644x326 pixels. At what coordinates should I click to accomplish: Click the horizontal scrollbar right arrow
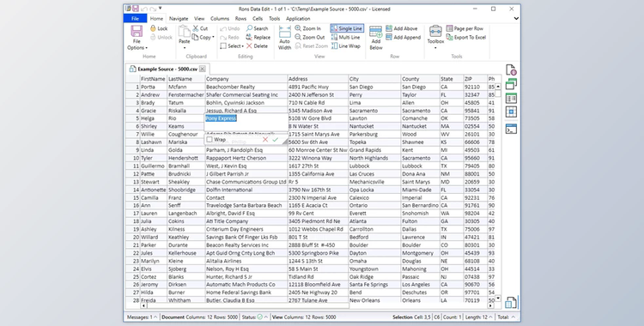[490, 306]
